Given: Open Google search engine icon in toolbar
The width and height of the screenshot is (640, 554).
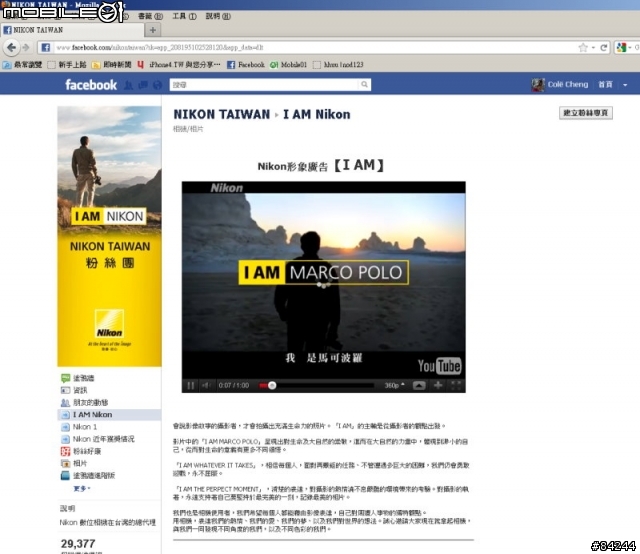Looking at the screenshot, I should click(621, 48).
